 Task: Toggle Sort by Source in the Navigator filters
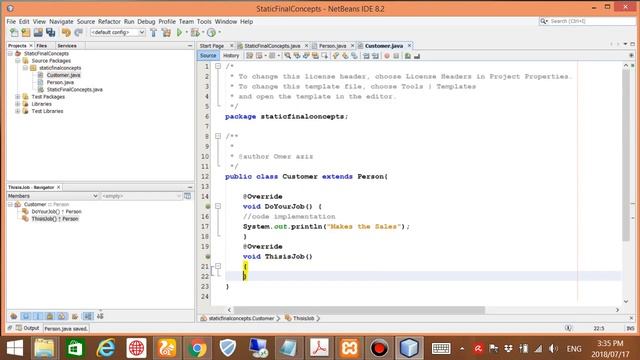[100, 316]
